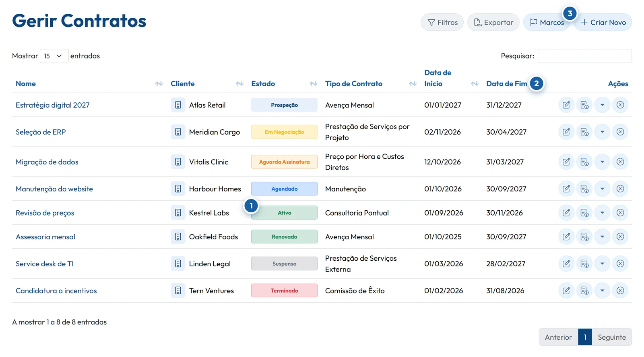Go to the Anterior page

pos(558,337)
